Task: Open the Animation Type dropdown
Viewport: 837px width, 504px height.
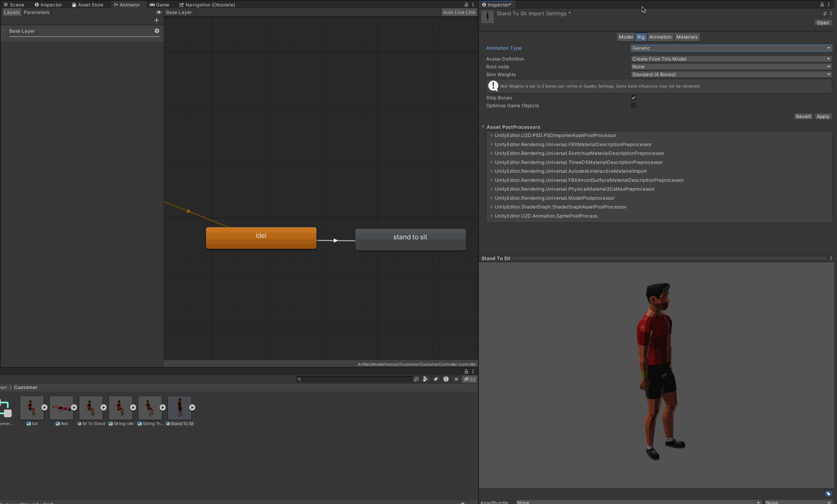Action: click(730, 48)
